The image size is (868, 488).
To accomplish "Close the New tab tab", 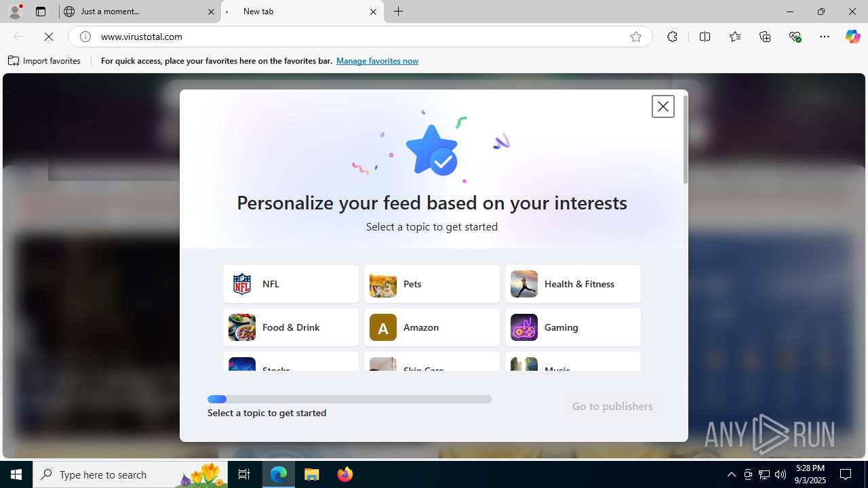I will click(373, 12).
